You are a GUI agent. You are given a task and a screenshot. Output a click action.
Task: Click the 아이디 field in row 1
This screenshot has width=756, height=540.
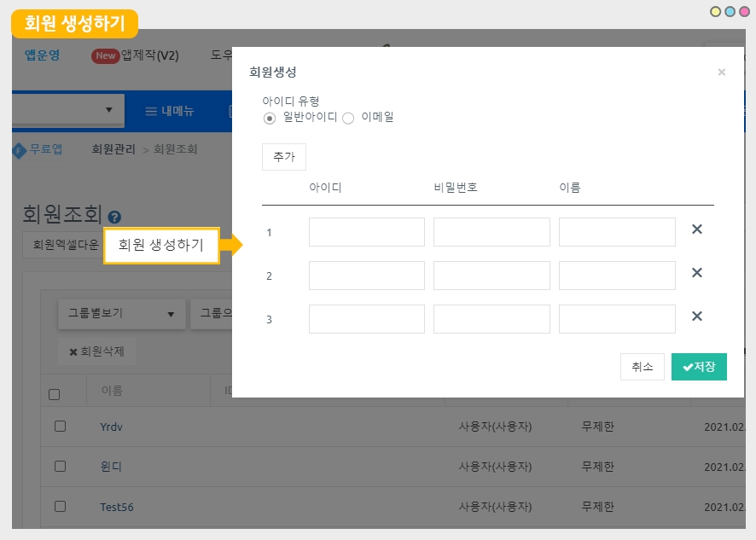pyautogui.click(x=366, y=232)
